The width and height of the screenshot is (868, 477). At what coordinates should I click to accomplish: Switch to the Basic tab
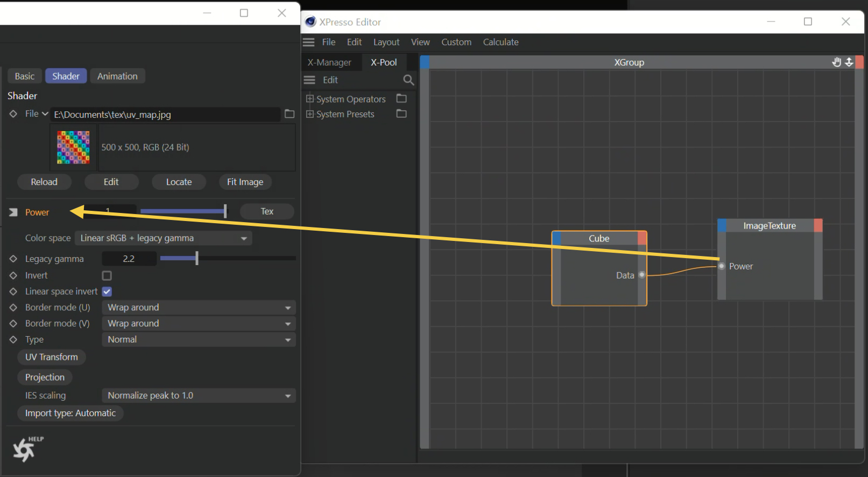(x=25, y=76)
